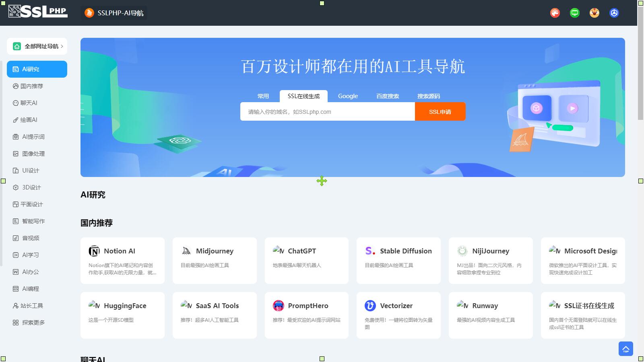
Task: Open the SSL证书在线生成 card title
Action: pyautogui.click(x=589, y=306)
